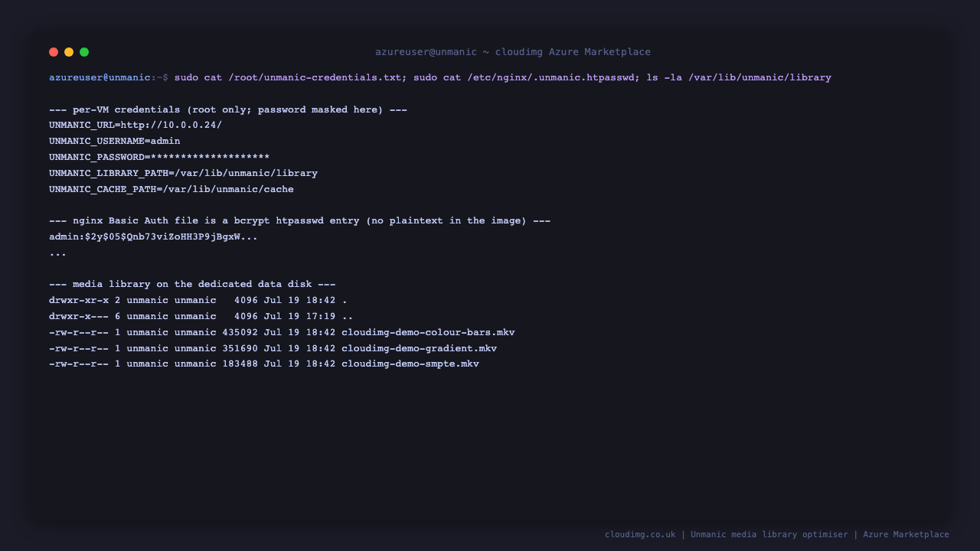Click the nginx Basic Auth header line
The image size is (980, 551).
click(299, 221)
